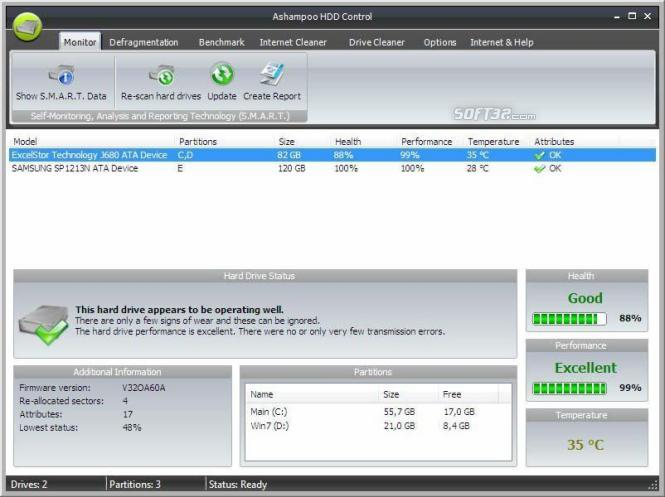Open the Benchmark tab

(222, 42)
